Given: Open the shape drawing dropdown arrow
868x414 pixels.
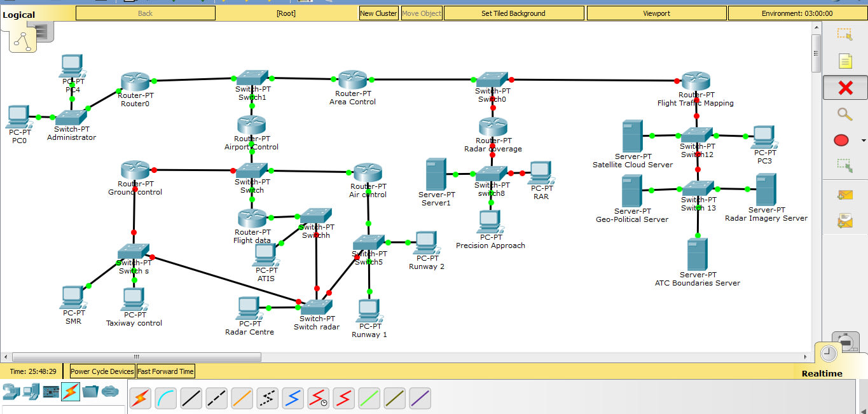Looking at the screenshot, I should coord(862,139).
